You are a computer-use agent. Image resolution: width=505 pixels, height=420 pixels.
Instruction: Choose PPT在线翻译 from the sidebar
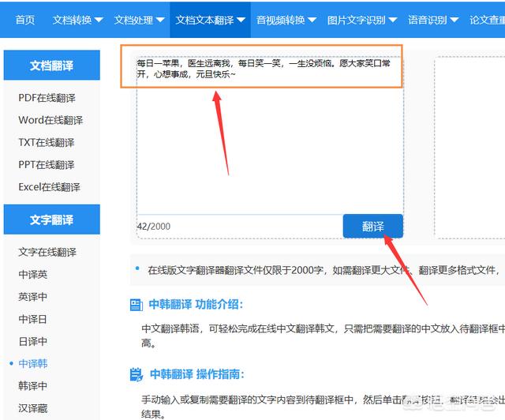point(47,164)
